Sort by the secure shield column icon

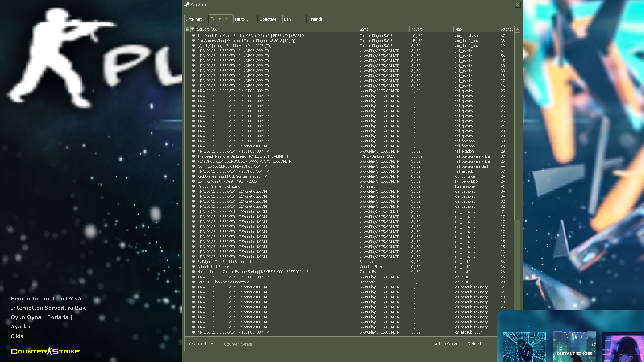(x=193, y=29)
